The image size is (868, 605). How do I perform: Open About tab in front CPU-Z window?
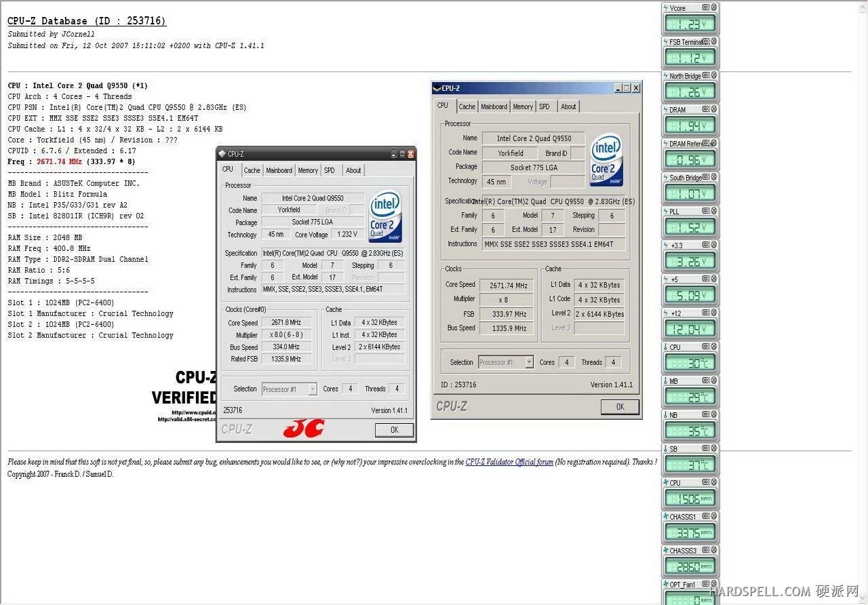[353, 170]
